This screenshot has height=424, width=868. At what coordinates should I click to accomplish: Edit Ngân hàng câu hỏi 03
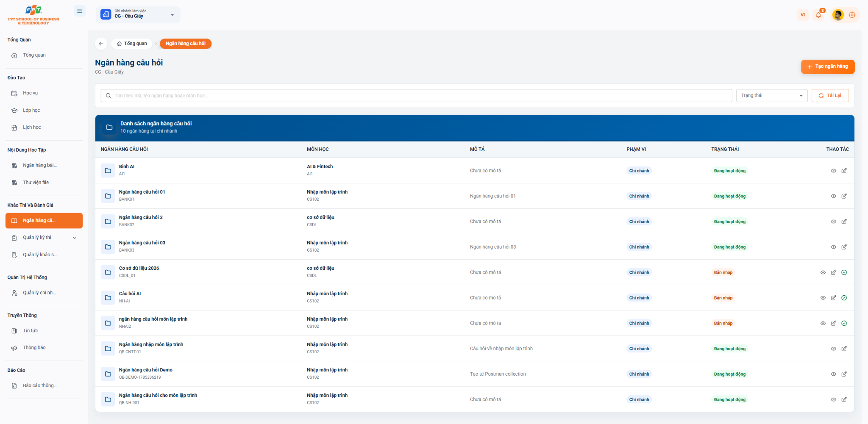(x=844, y=247)
